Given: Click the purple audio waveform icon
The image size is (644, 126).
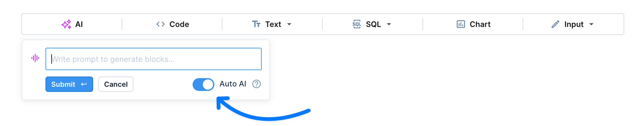Looking at the screenshot, I should tap(35, 58).
